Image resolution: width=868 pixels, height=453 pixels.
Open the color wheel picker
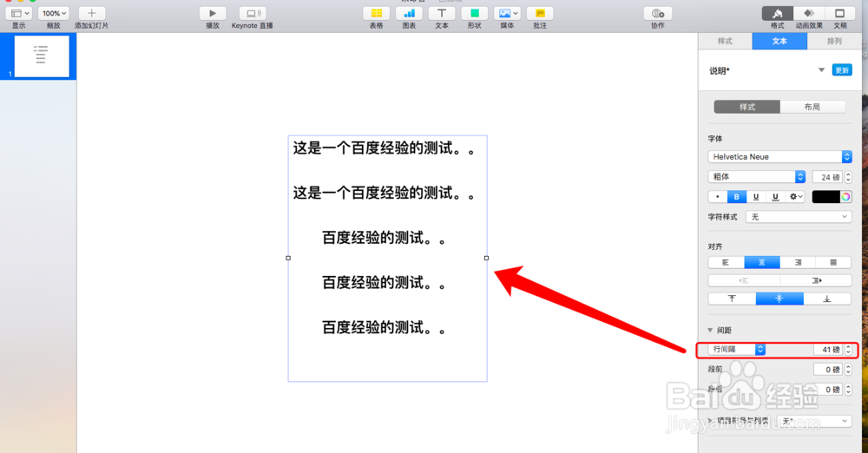pyautogui.click(x=845, y=197)
